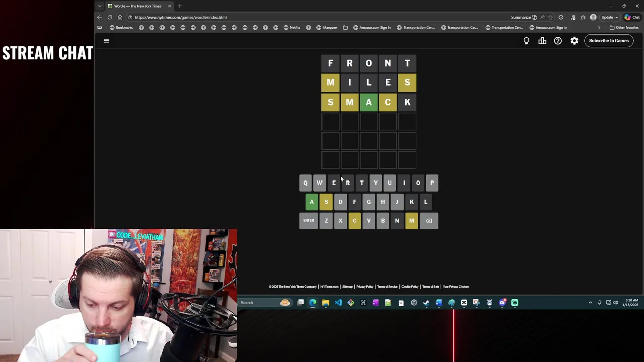The height and width of the screenshot is (362, 644).
Task: Open the Bookmarks folder in bookmarks bar
Action: 121,28
